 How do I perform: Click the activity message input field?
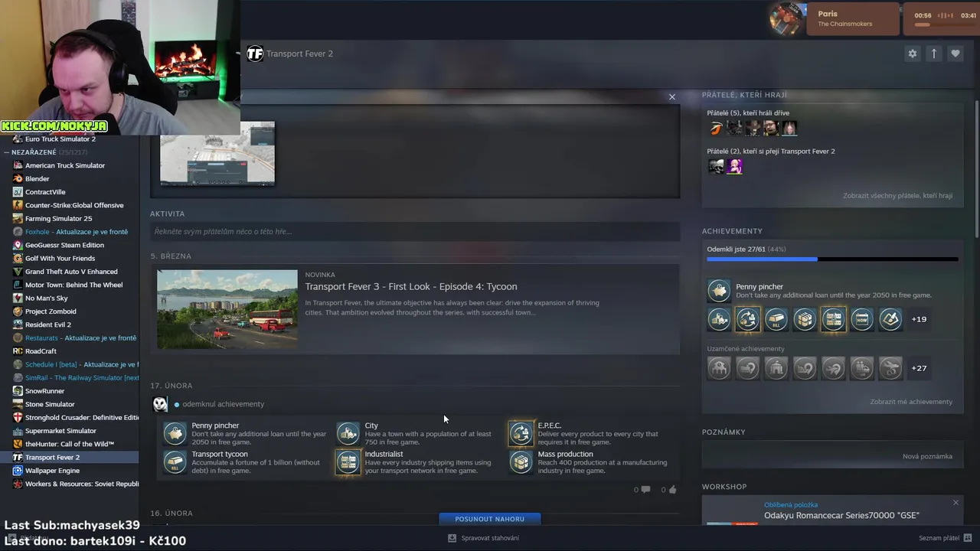tap(415, 231)
